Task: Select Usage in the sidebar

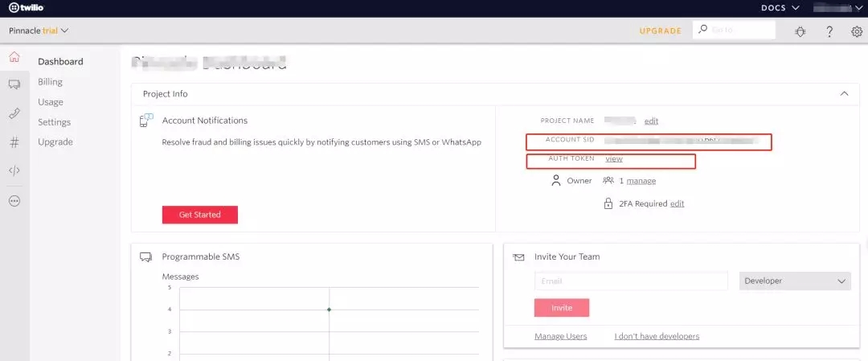Action: coord(51,102)
